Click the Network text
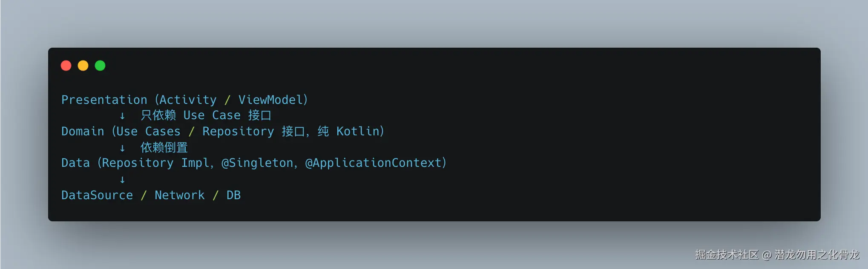Screen dimensions: 868x269 [x=179, y=195]
